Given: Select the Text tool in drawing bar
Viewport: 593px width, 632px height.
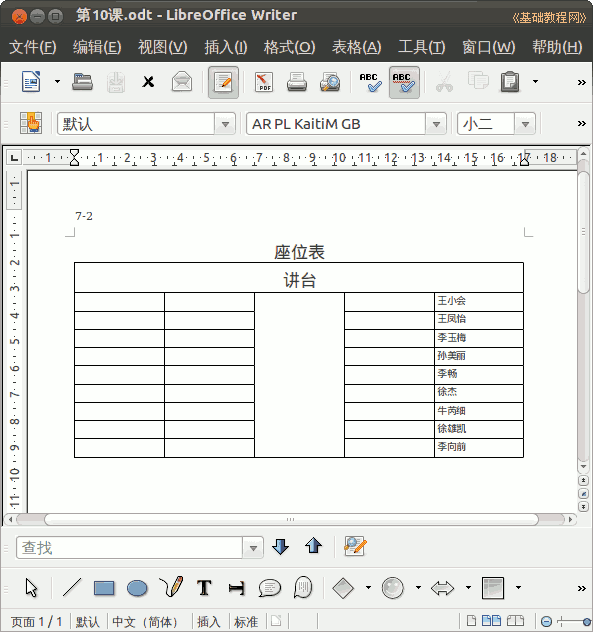Looking at the screenshot, I should (204, 588).
